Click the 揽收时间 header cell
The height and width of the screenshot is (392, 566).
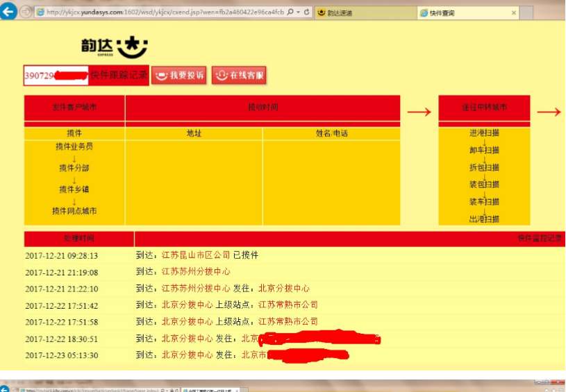(x=263, y=108)
